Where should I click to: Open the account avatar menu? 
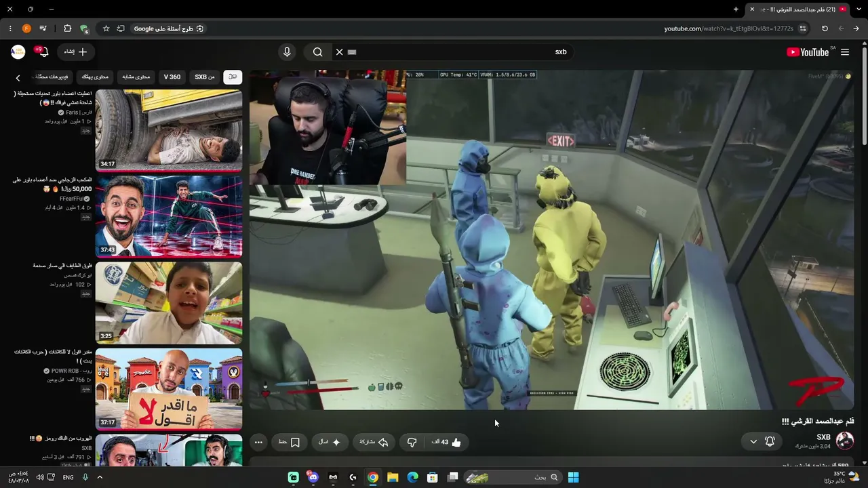pos(18,52)
